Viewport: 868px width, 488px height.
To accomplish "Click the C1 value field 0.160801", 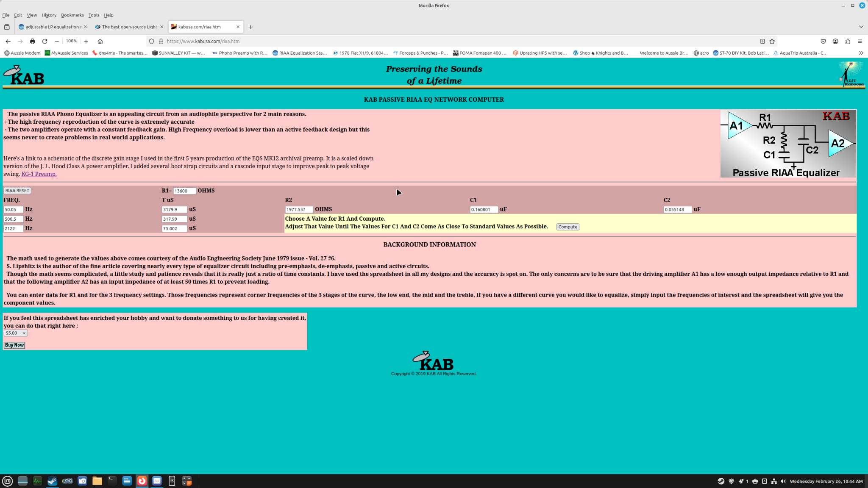I will [484, 210].
